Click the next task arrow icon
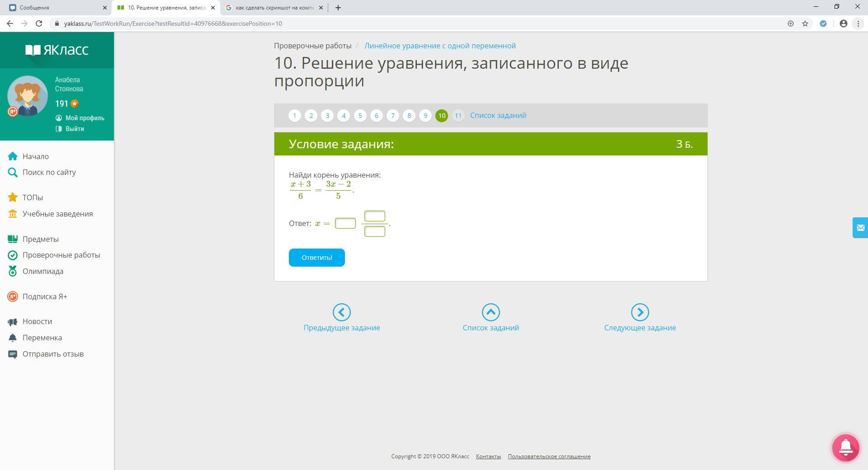This screenshot has height=470, width=868. (640, 312)
